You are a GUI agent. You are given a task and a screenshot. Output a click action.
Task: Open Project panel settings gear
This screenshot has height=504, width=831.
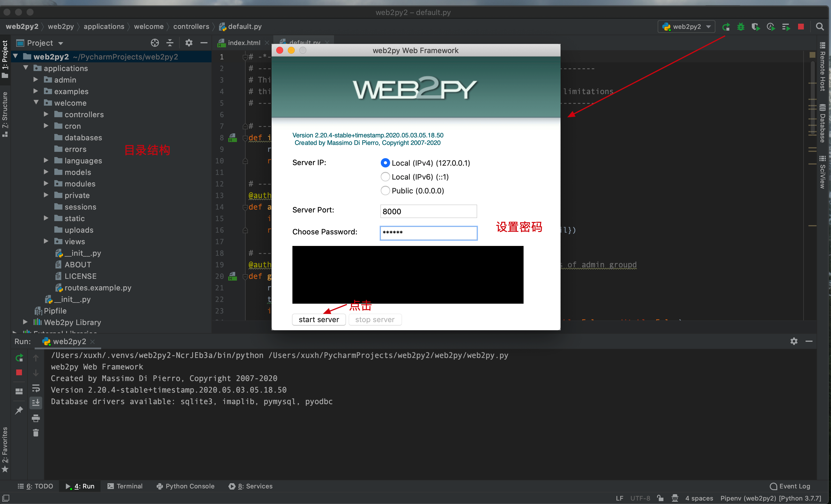189,43
